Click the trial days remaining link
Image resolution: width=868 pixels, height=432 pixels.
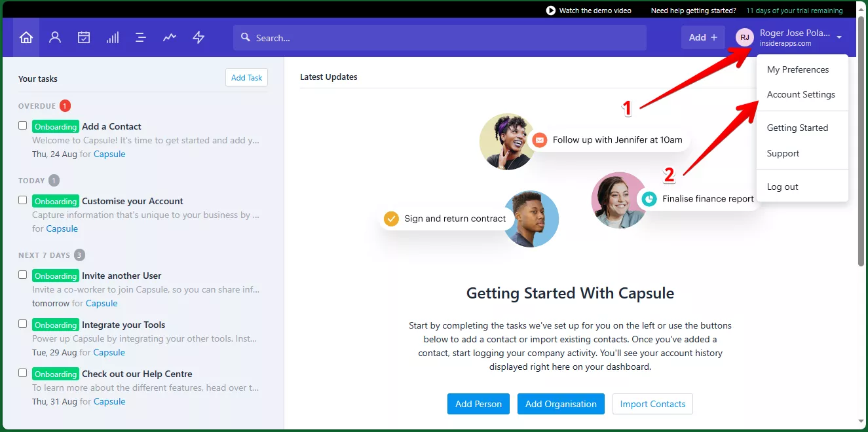click(x=795, y=10)
